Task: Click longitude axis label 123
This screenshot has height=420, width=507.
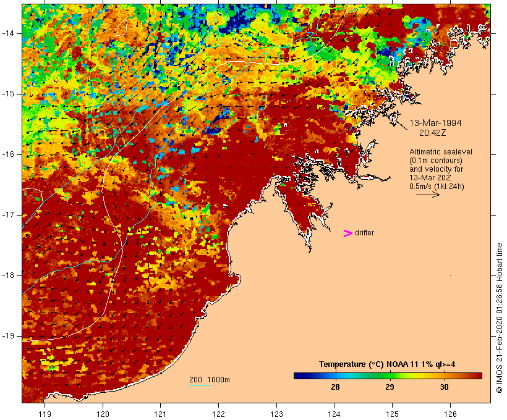Action: tap(276, 414)
